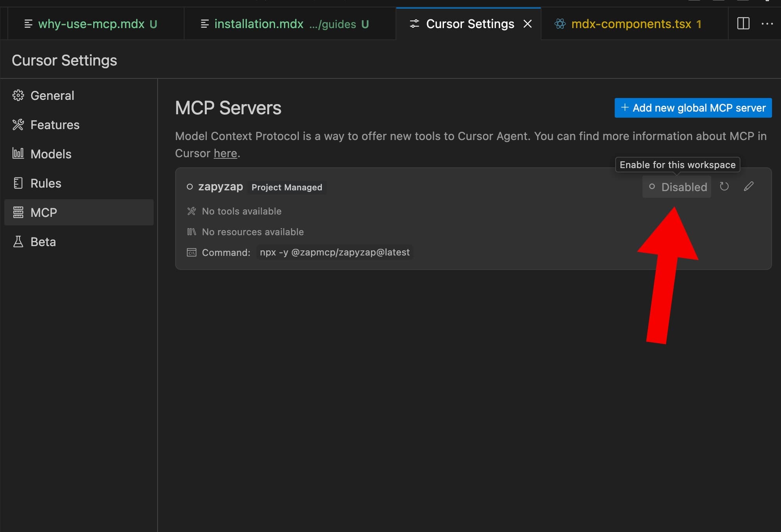
Task: Click the refresh icon for zapyzap server
Action: pos(724,187)
